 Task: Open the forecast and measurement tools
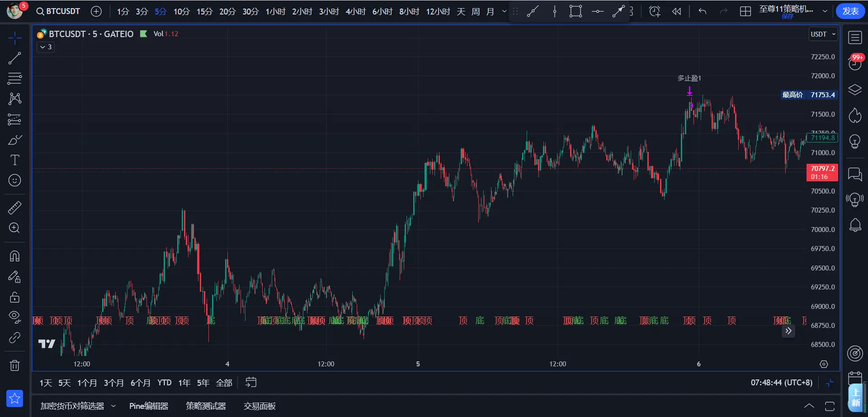click(14, 119)
